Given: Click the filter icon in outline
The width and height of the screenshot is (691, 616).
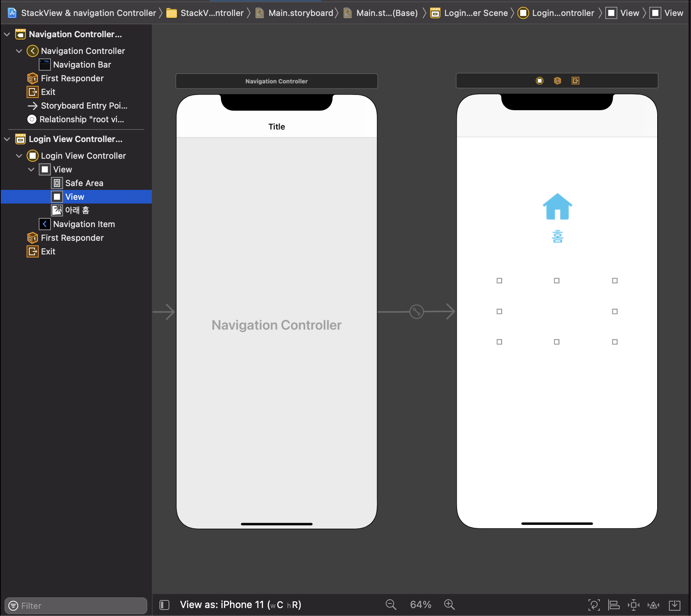Looking at the screenshot, I should 13,605.
